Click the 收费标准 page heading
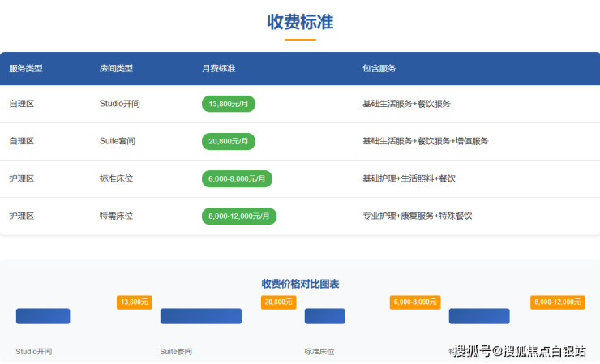 point(300,22)
